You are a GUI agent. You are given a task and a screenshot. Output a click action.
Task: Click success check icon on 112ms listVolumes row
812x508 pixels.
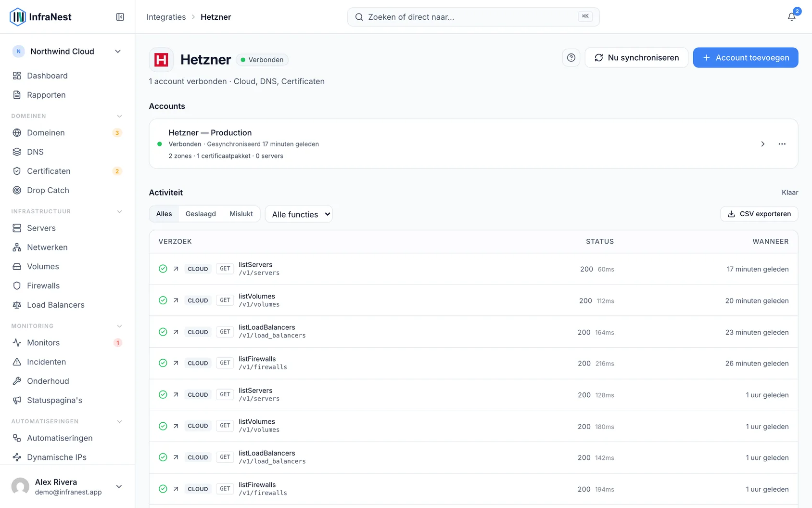point(163,300)
